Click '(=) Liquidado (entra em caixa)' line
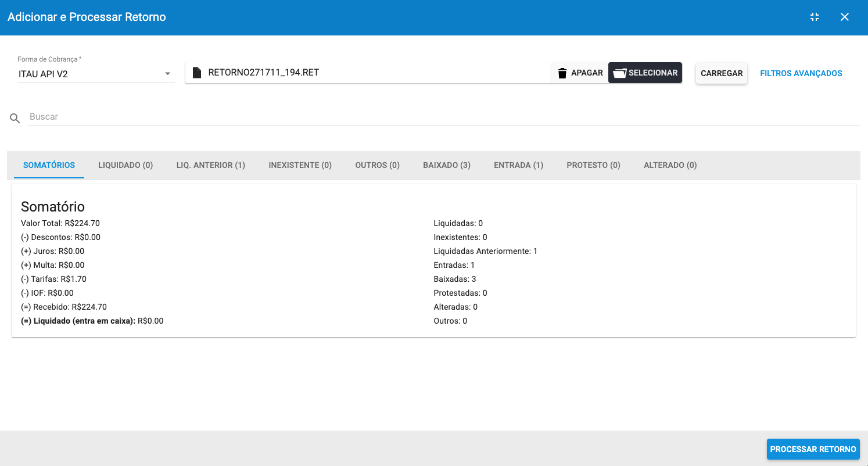The image size is (868, 466). click(92, 321)
